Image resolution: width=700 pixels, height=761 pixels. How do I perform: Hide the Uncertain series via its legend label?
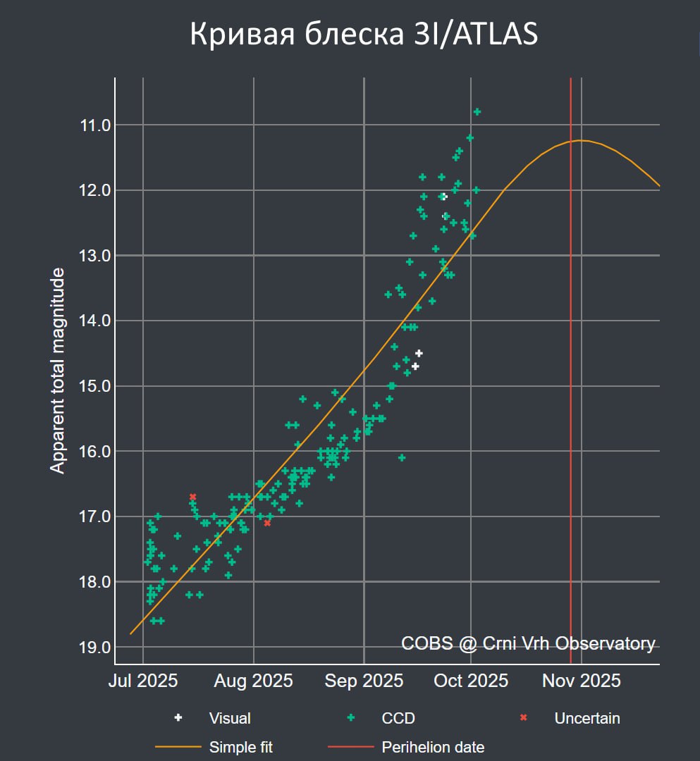click(x=587, y=718)
